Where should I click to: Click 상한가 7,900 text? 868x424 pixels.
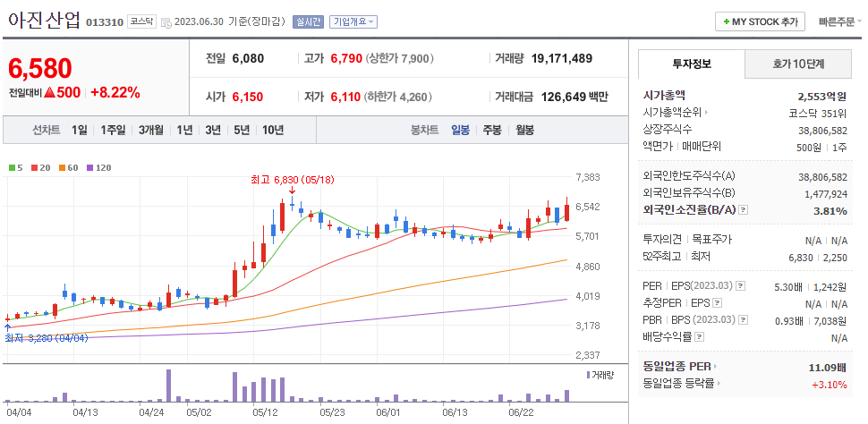(x=400, y=59)
